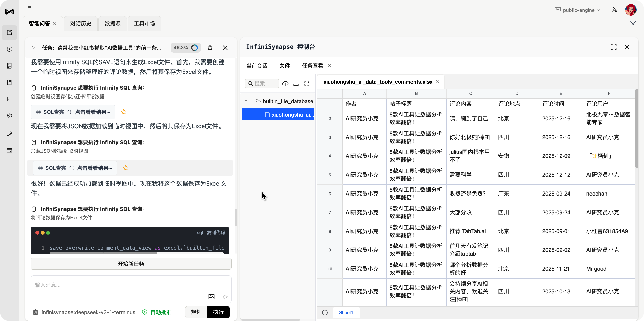Click the 开始新任务 button

coord(131,264)
